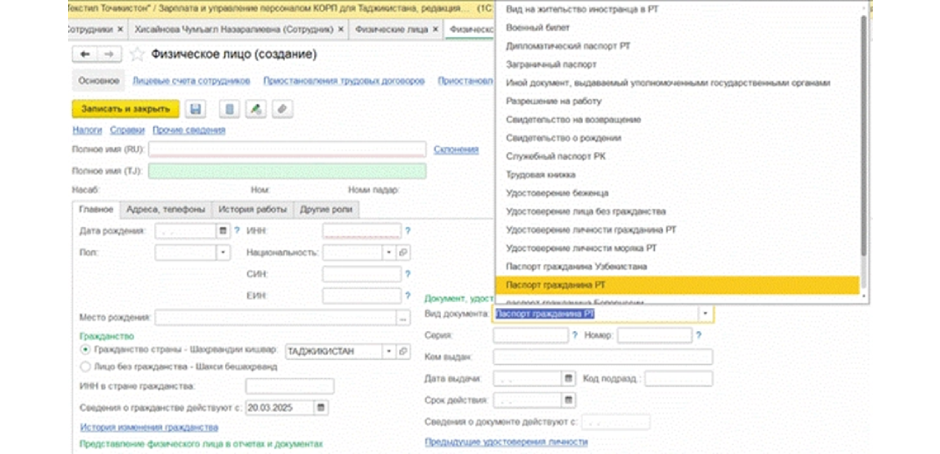The height and width of the screenshot is (454, 940).
Task: Click the help question mark beside ИНН
Action: coord(408,230)
